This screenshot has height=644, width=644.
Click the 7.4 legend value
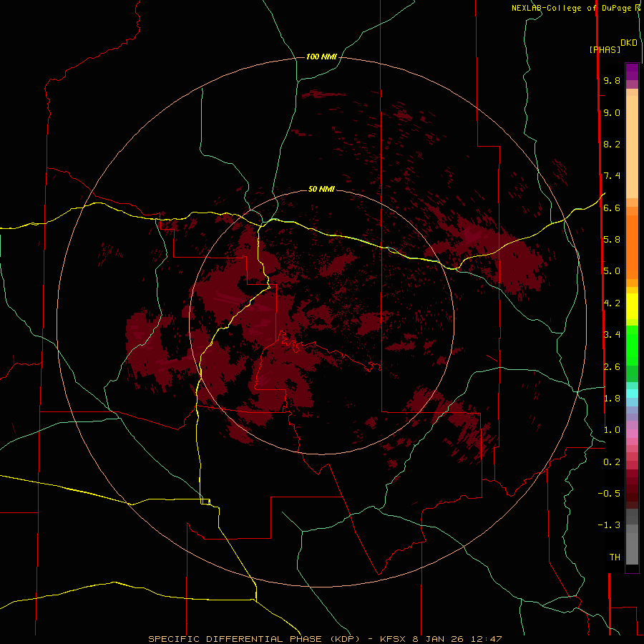(x=612, y=176)
